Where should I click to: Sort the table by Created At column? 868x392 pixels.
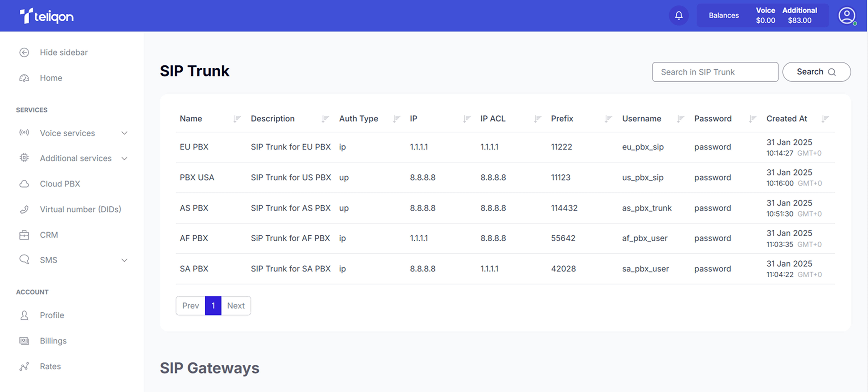[826, 118]
